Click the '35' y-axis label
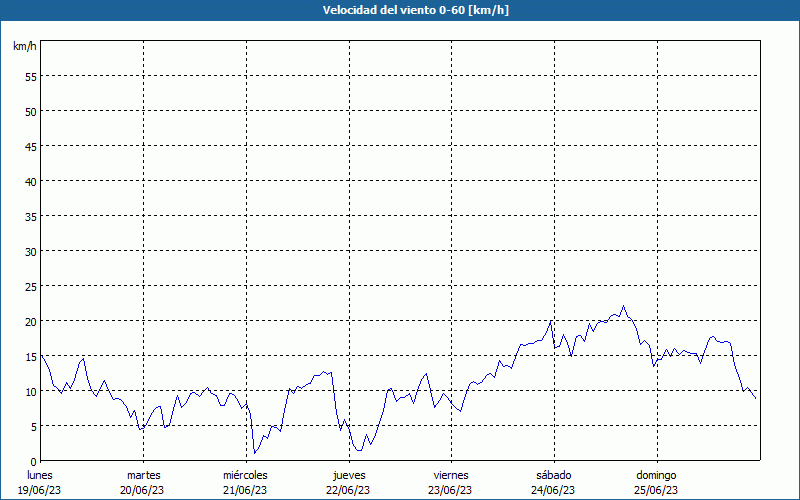The image size is (800, 500). click(31, 216)
